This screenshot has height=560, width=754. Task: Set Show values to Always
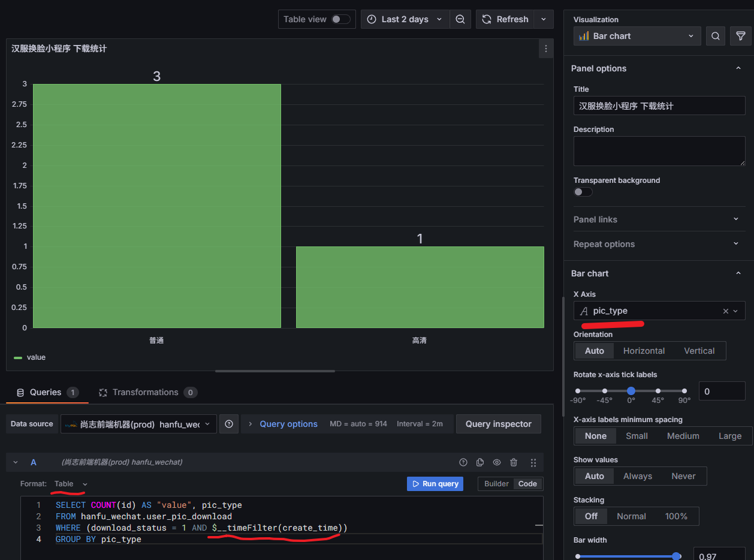coord(638,476)
